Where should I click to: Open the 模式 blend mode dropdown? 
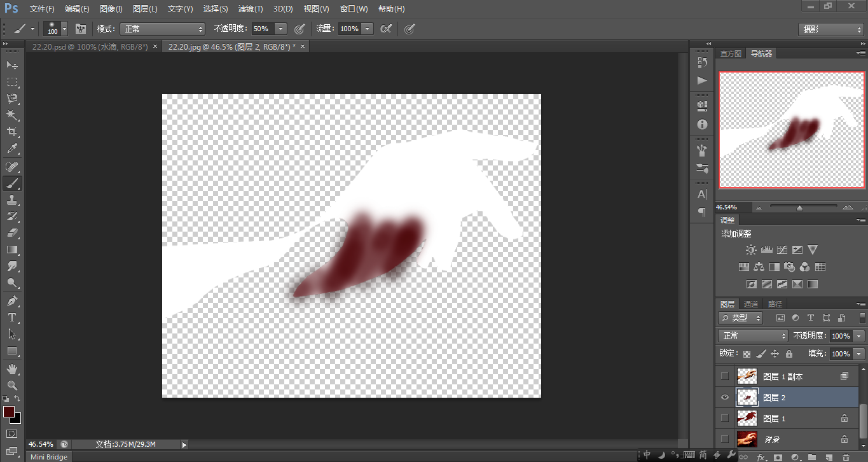(x=163, y=29)
